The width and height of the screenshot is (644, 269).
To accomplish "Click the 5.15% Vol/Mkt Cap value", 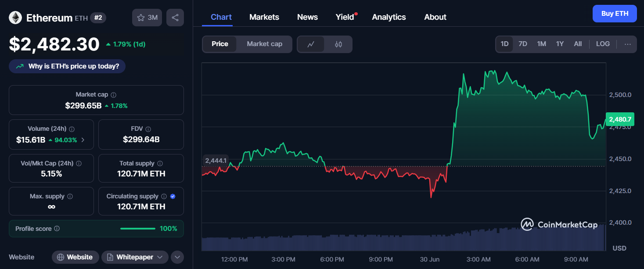I will point(51,174).
